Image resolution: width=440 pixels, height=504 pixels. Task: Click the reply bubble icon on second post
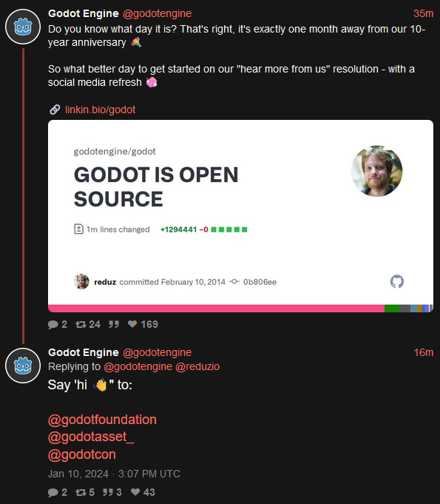click(x=53, y=492)
